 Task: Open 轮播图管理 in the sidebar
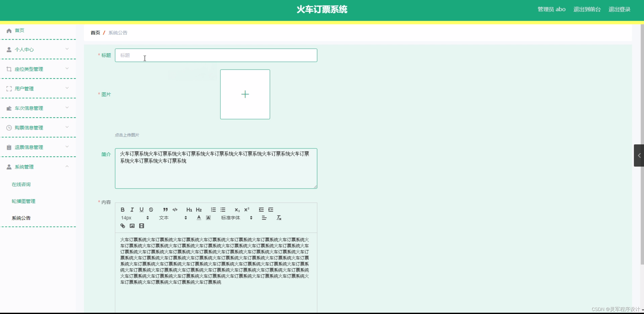click(x=23, y=201)
